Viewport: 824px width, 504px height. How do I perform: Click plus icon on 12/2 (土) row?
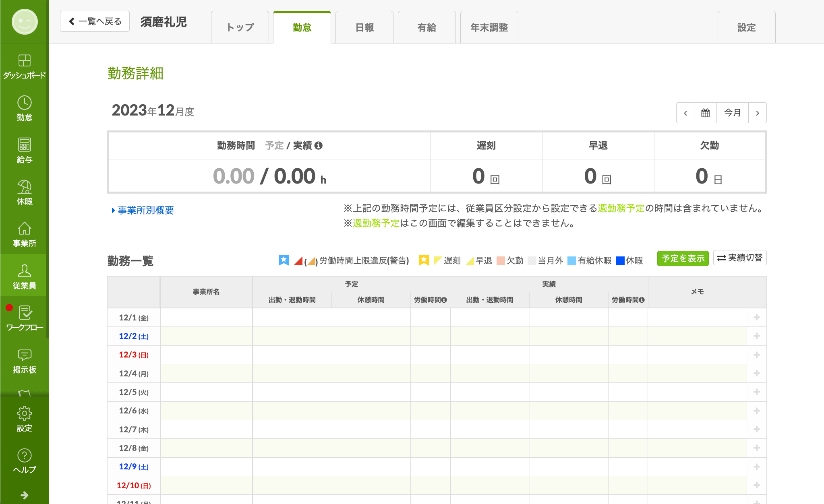756,336
